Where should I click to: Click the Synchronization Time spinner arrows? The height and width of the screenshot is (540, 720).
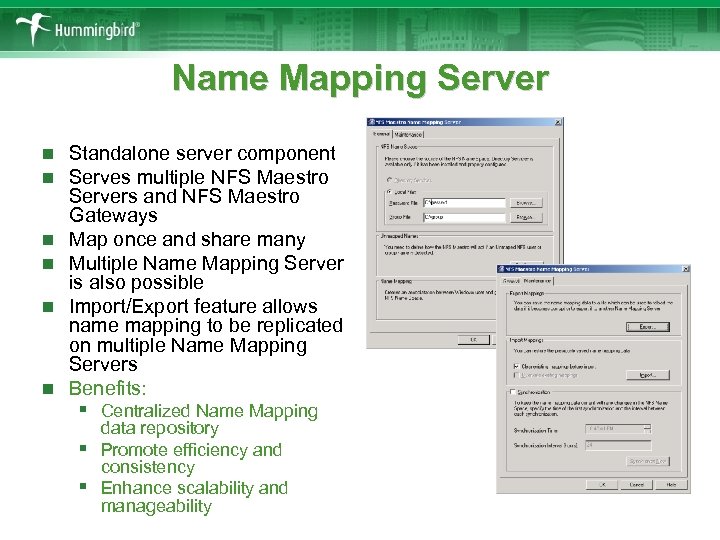pyautogui.click(x=647, y=429)
